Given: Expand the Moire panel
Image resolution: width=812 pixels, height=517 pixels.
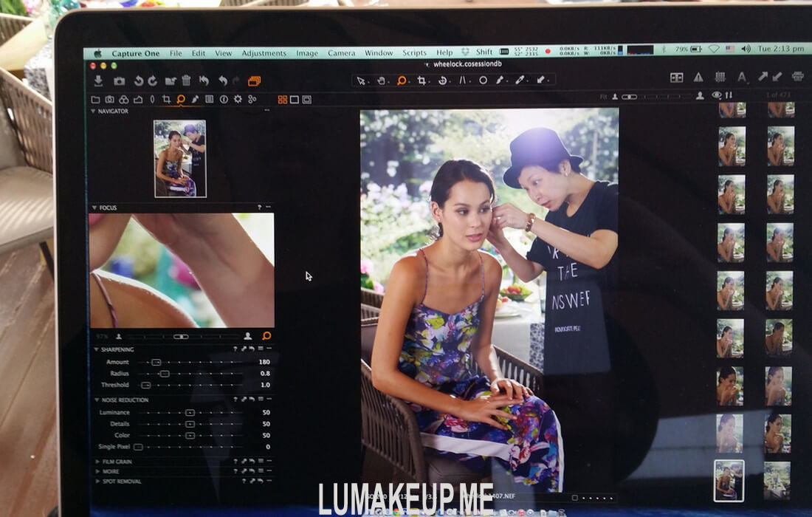Looking at the screenshot, I should coord(97,471).
